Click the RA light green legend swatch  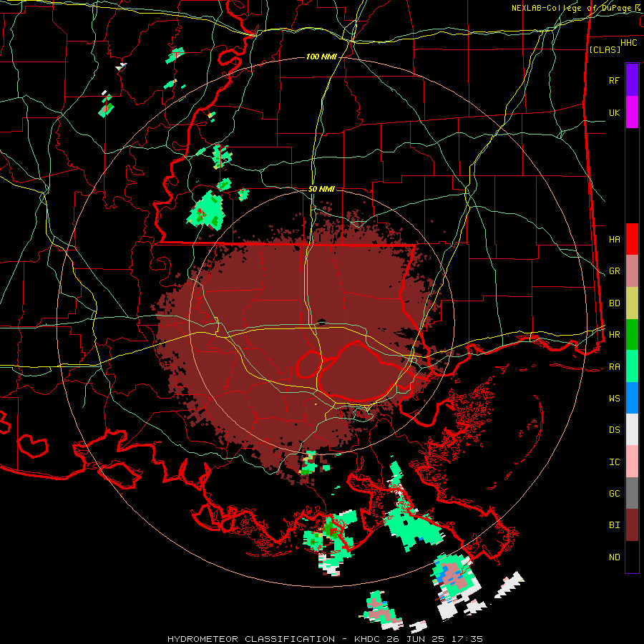click(x=632, y=366)
